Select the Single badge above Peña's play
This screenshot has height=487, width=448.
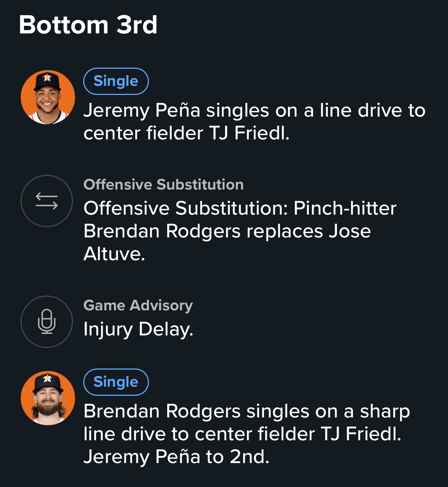click(116, 81)
